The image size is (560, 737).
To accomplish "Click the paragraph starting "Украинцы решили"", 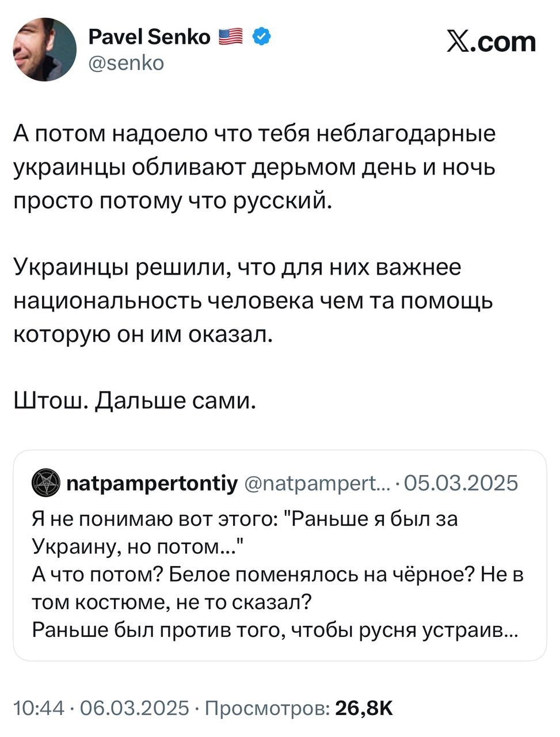I will (253, 301).
